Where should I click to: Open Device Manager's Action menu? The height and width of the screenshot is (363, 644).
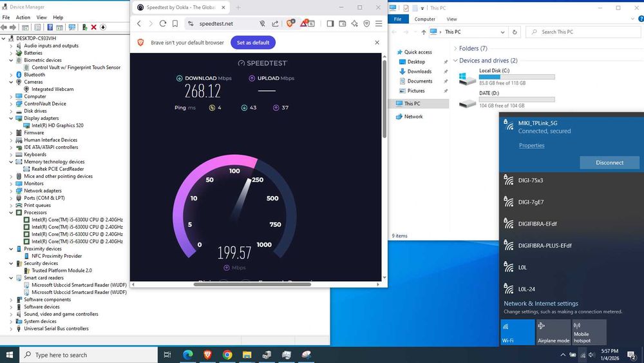point(23,17)
